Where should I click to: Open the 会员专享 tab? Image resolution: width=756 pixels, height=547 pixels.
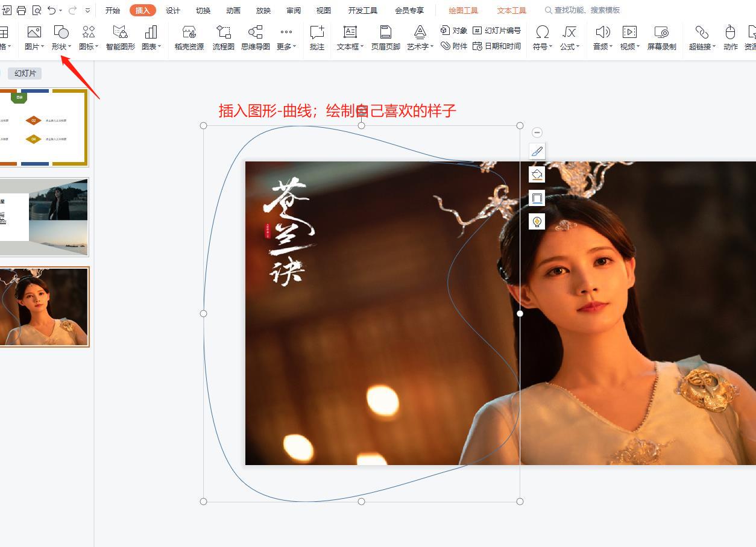[409, 10]
